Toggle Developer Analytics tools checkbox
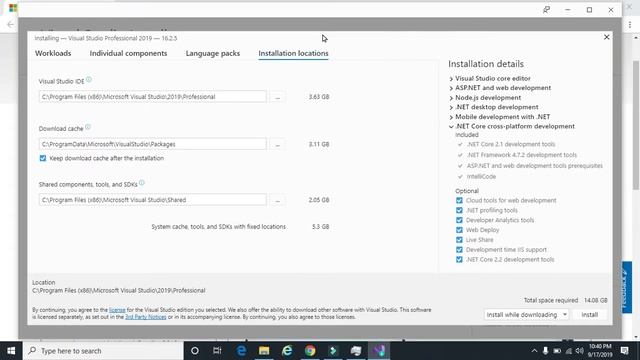The width and height of the screenshot is (640, 360). coord(459,220)
